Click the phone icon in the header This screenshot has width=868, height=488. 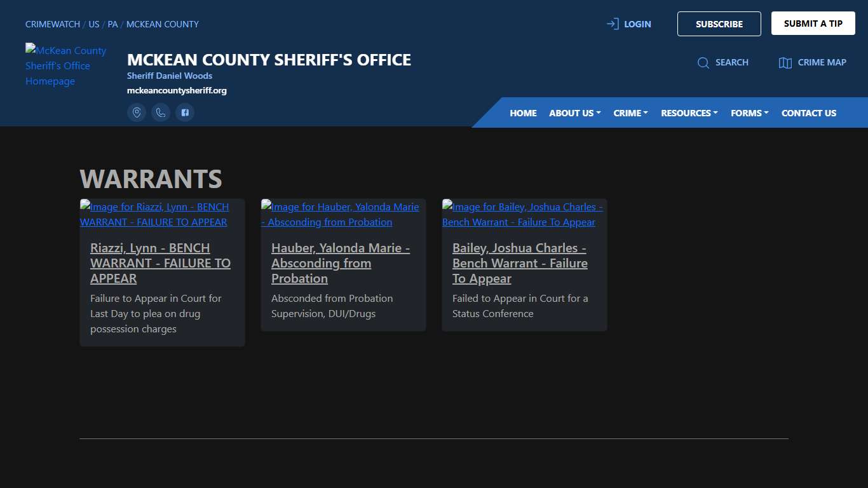[161, 112]
